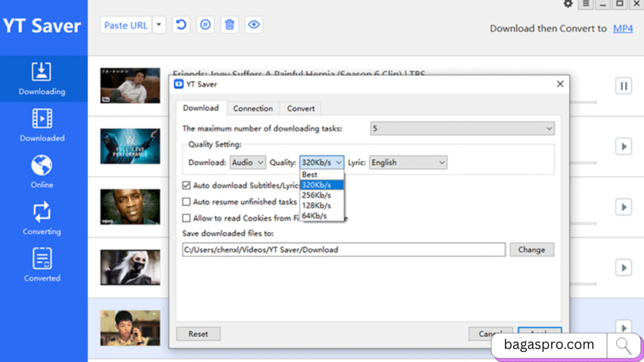
Task: Uncheck Auto download Subtitles/Lyrics checkbox
Action: 186,185
